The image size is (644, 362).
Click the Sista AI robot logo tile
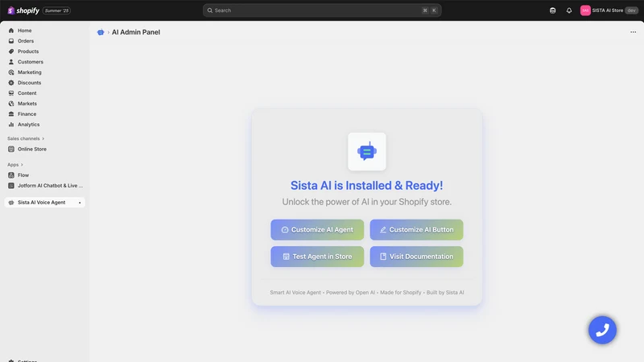(367, 151)
